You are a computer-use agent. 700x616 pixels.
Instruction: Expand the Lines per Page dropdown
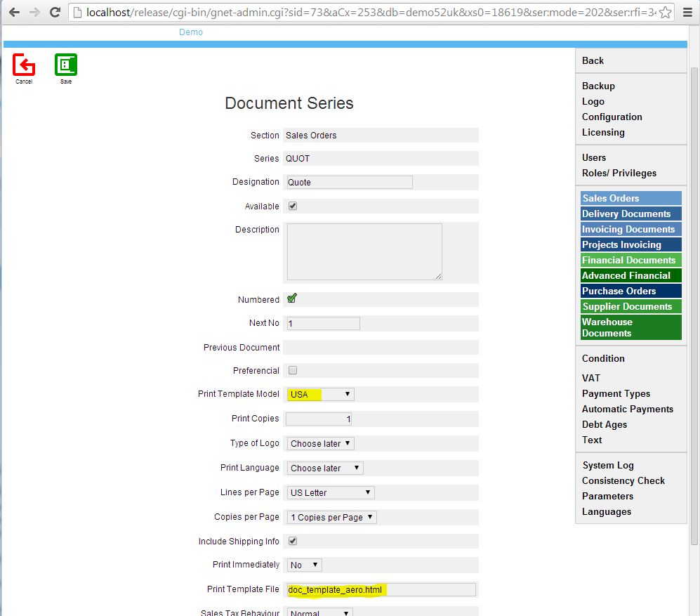click(x=331, y=492)
